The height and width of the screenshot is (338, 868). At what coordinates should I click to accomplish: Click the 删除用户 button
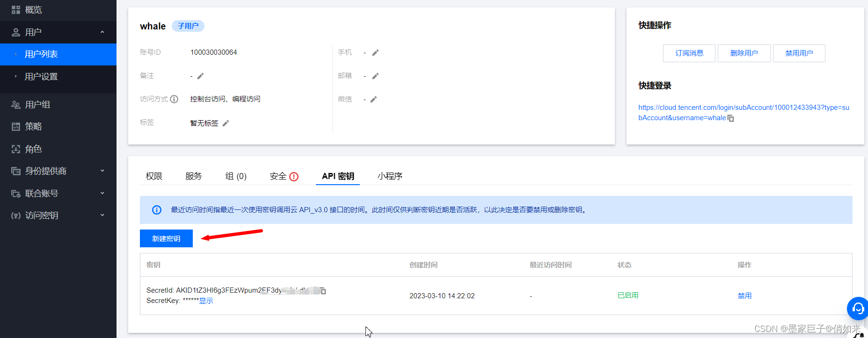(744, 53)
